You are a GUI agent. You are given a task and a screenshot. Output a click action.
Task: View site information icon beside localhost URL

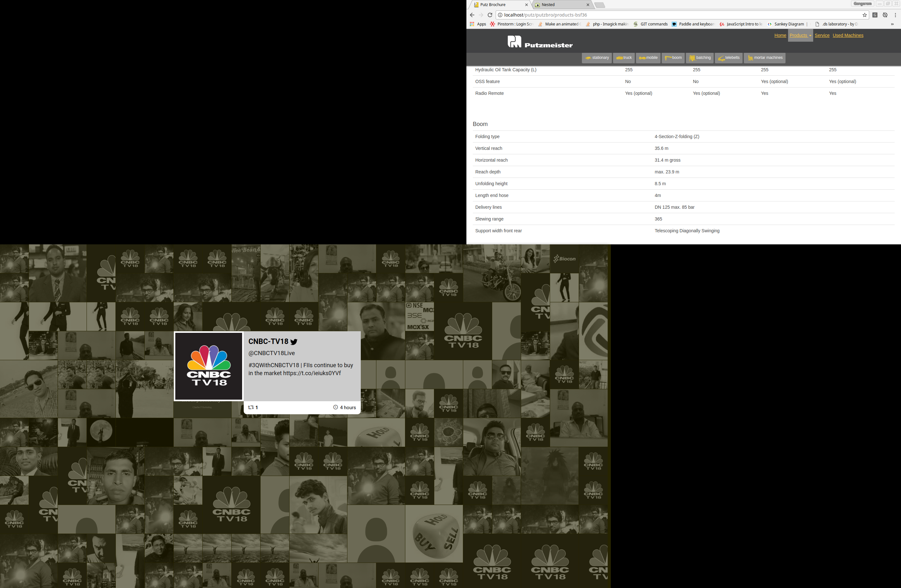(500, 15)
